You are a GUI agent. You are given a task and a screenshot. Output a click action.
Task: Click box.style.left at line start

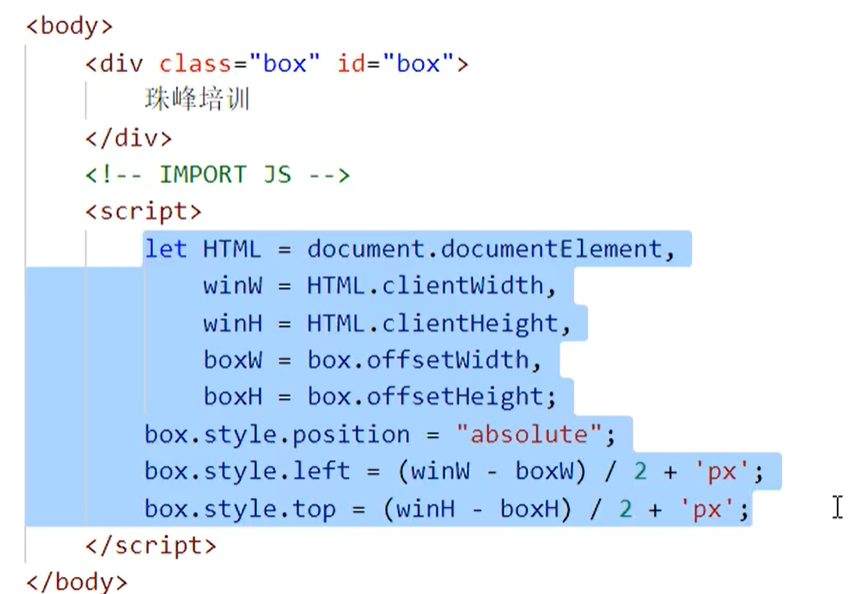[x=247, y=471]
